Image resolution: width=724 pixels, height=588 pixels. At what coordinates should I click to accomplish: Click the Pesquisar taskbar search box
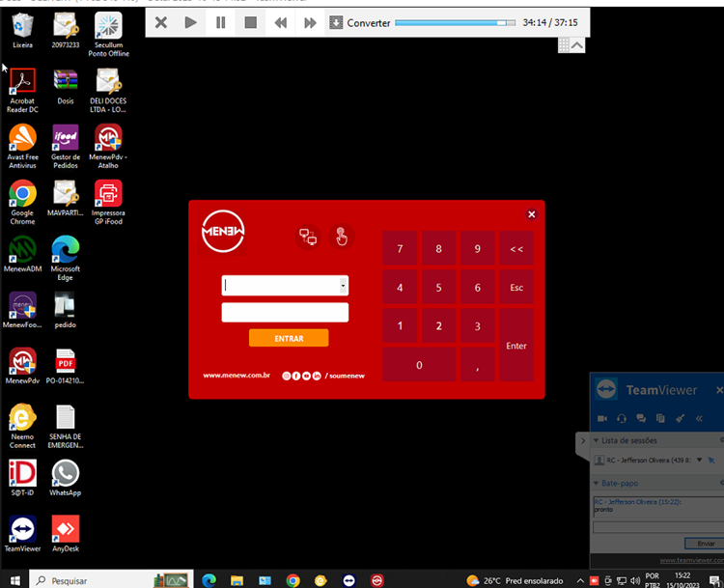click(x=111, y=580)
